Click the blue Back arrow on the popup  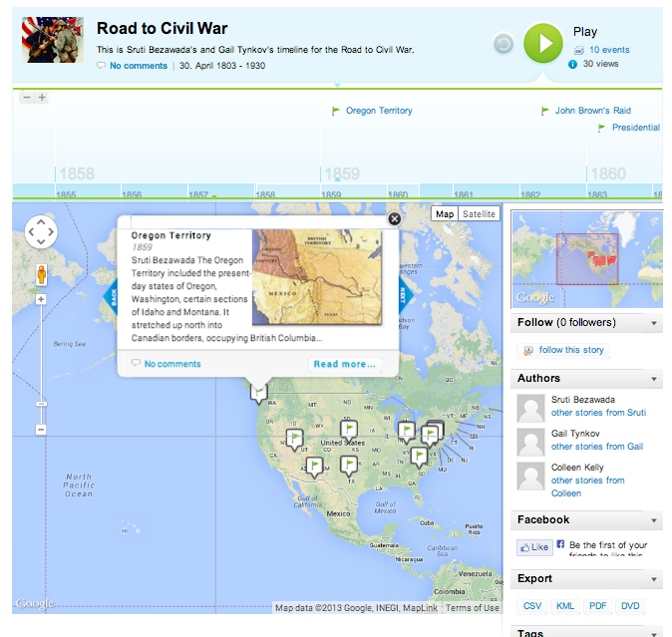(x=112, y=296)
